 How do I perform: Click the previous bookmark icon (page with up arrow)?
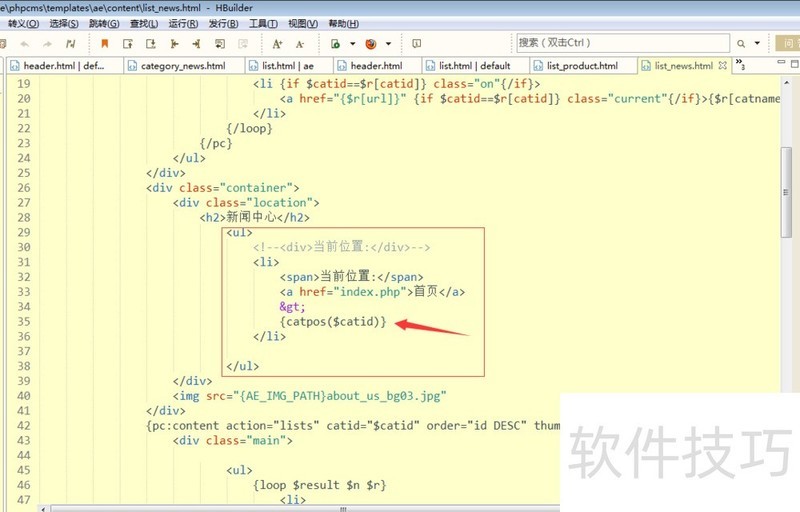[x=128, y=44]
